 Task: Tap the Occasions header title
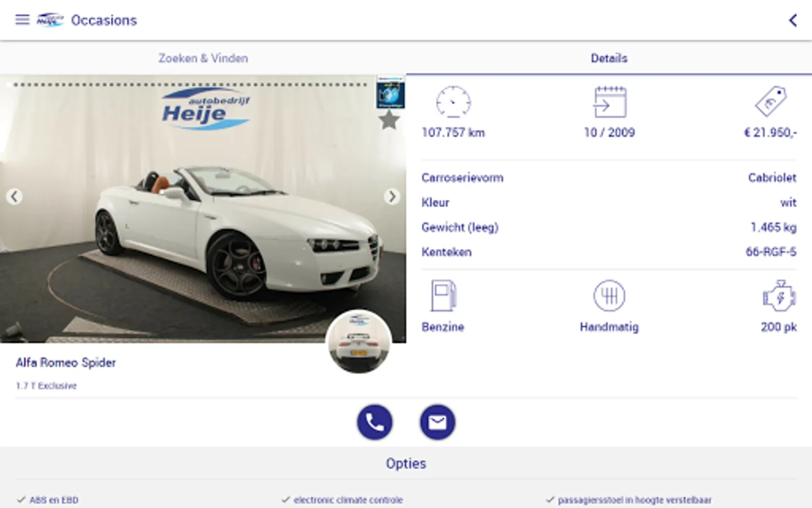point(104,20)
